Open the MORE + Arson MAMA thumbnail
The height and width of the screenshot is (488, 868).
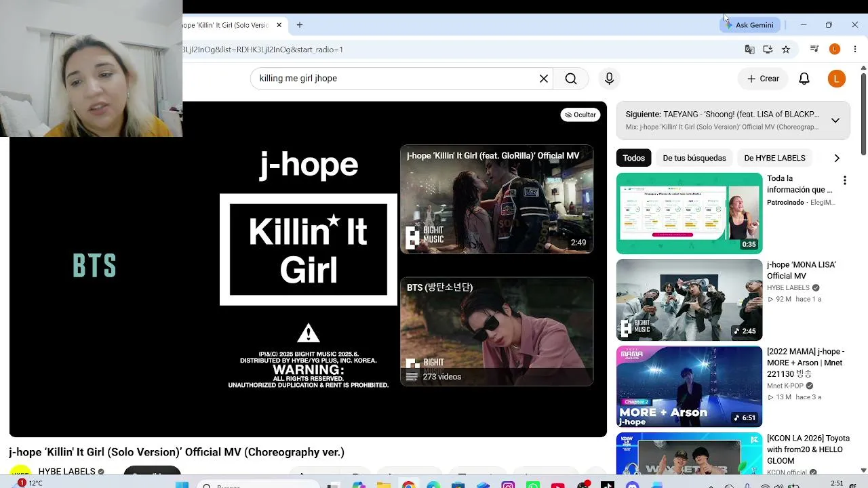(689, 386)
